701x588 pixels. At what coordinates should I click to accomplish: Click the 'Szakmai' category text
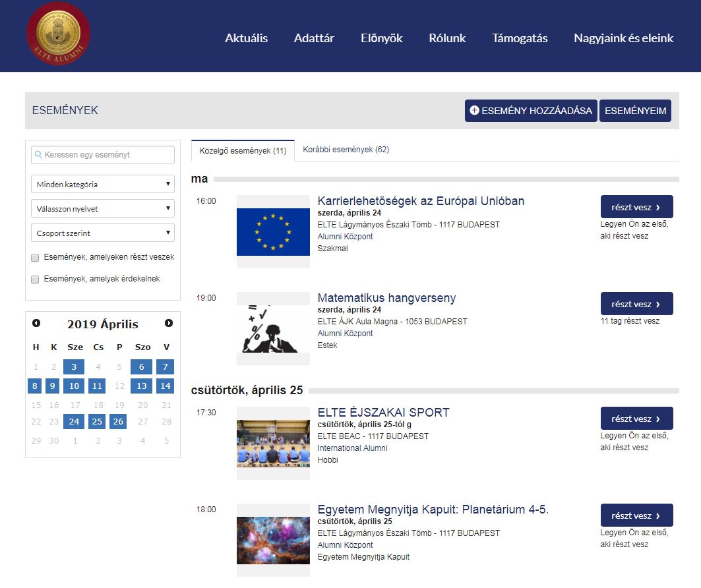point(332,249)
